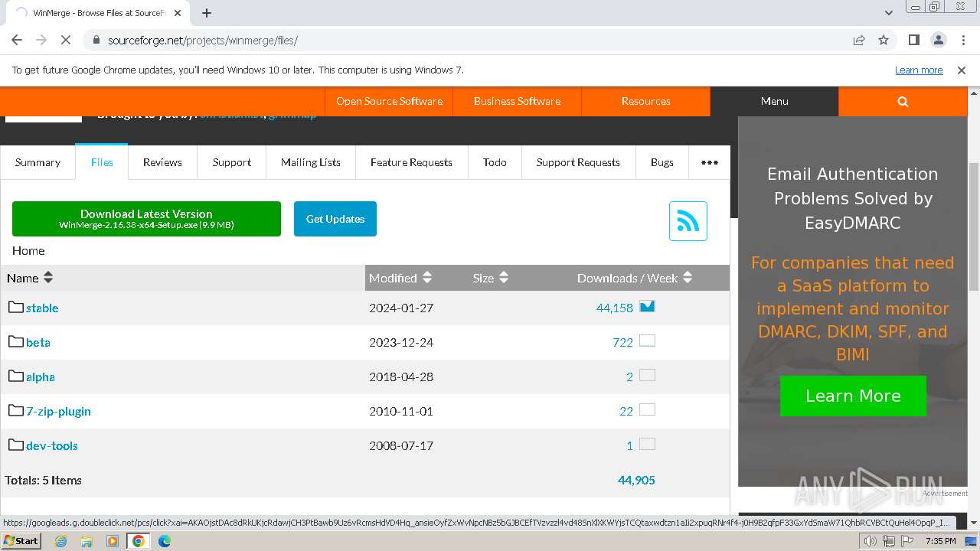Open the Open Source Software menu

tap(389, 101)
